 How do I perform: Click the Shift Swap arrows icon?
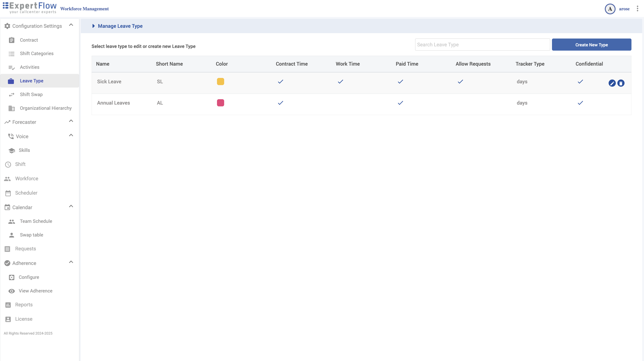pos(11,95)
